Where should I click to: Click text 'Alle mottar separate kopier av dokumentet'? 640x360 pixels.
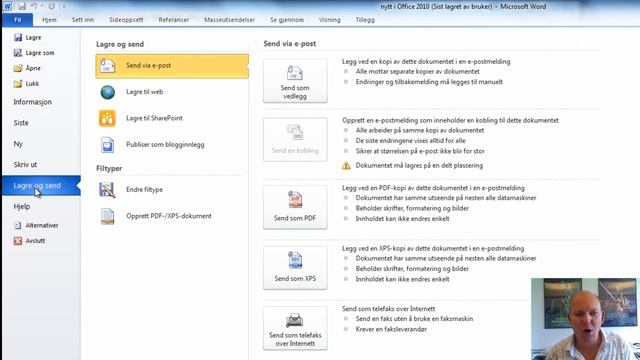point(418,71)
